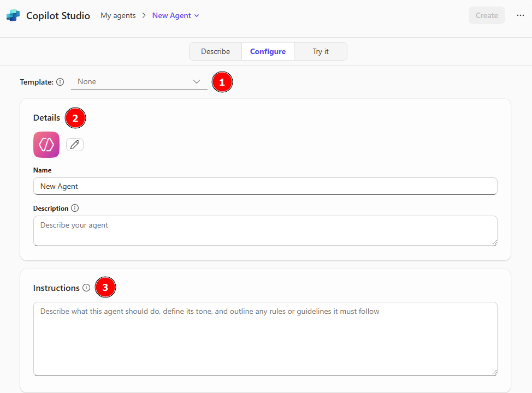Open the Template dropdown showing None
The image size is (532, 393).
point(139,82)
